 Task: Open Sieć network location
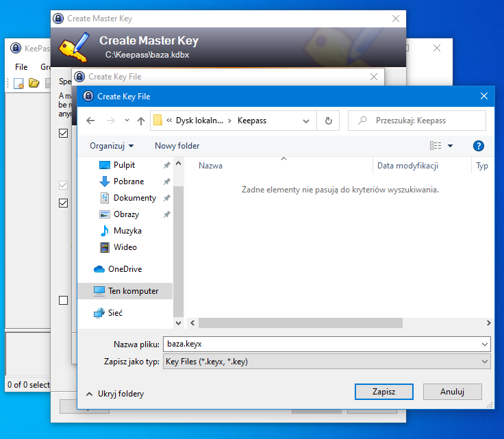coord(116,313)
